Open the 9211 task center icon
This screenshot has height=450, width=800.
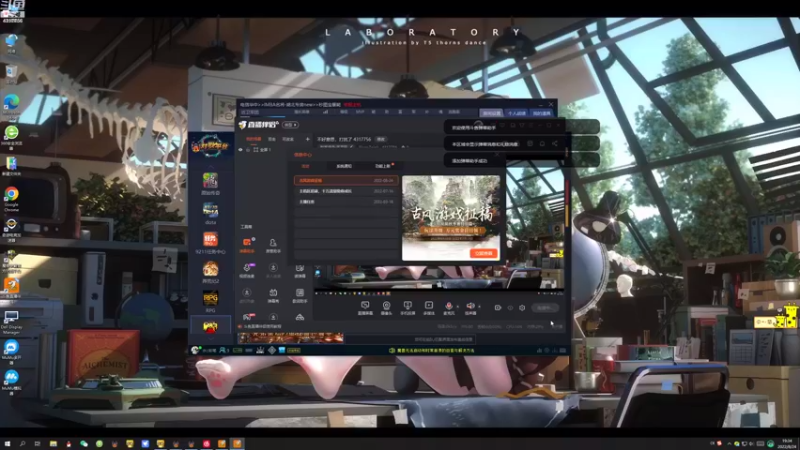pos(210,239)
